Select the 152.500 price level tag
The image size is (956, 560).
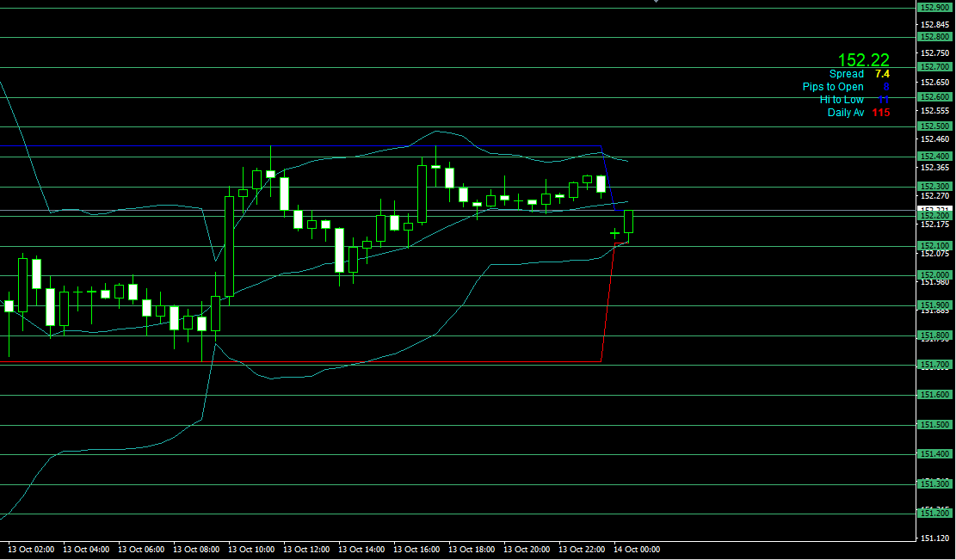coord(934,126)
